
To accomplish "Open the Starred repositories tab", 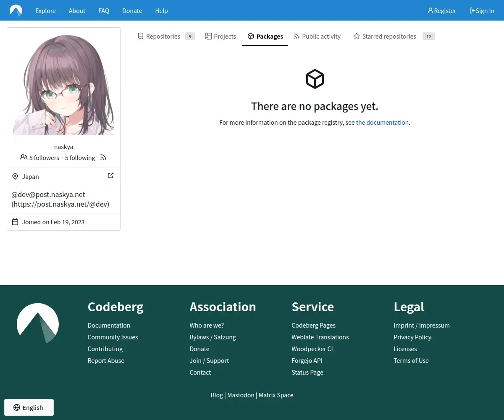I will pos(394,36).
